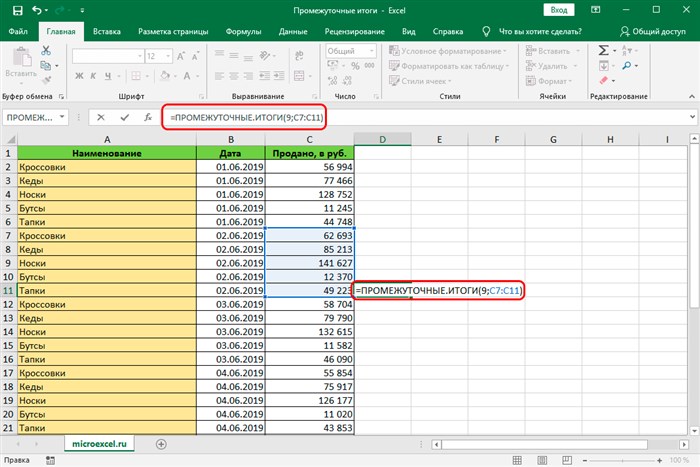This screenshot has width=700, height=467.
Task: Expand the formula bar chevron
Action: (692, 117)
